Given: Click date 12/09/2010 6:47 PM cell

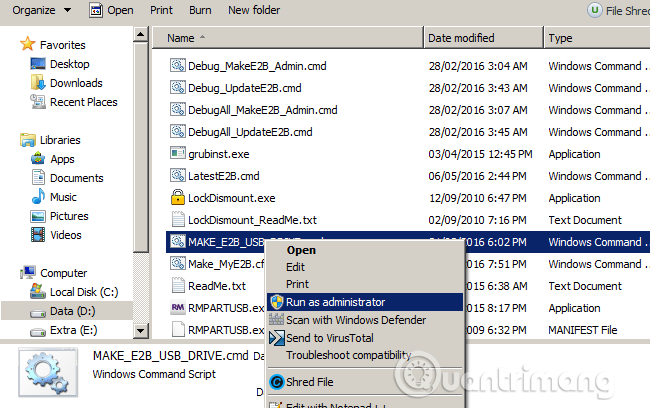Looking at the screenshot, I should click(x=478, y=198).
